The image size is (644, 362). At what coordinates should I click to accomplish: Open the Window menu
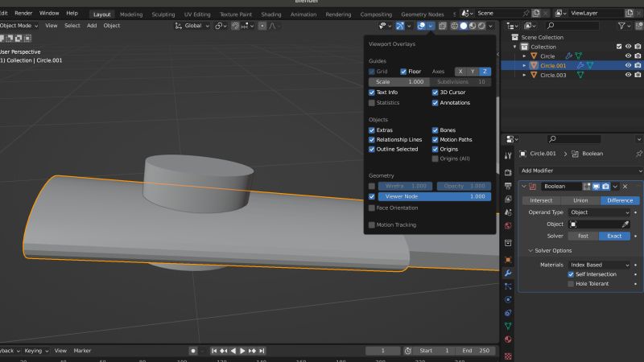49,13
